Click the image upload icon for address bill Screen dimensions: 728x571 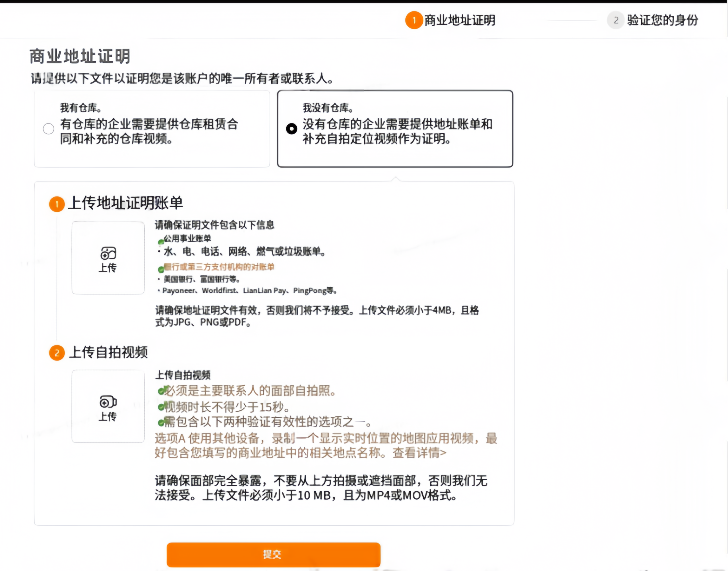point(108,253)
